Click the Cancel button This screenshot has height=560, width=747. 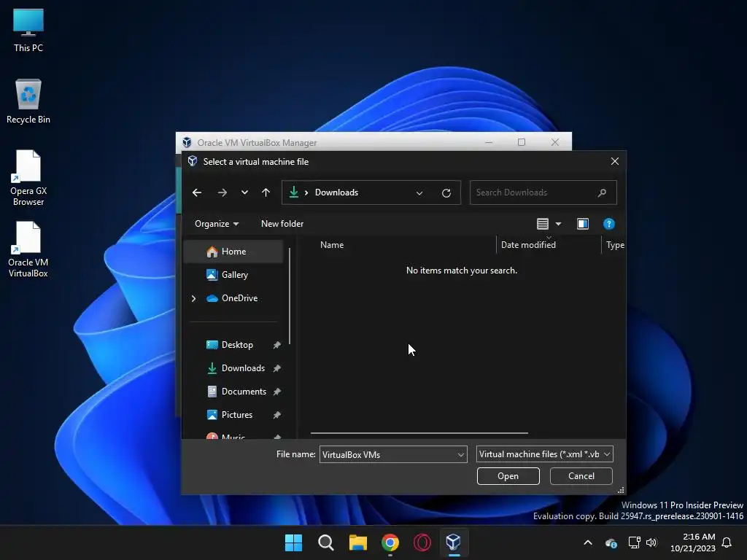coord(581,476)
